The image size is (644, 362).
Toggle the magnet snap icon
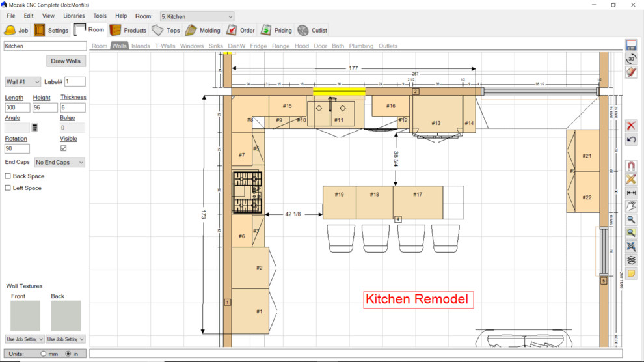[x=631, y=166]
